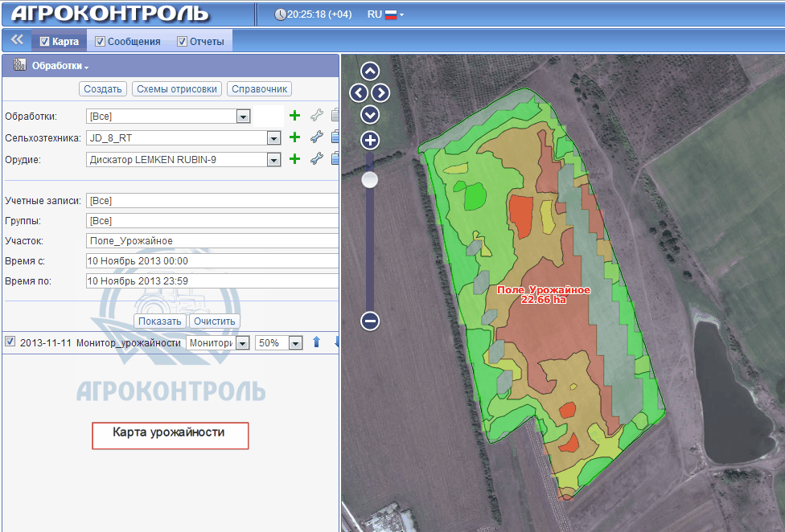785x532 pixels.
Task: Zoom out the map with minus button
Action: 370,321
